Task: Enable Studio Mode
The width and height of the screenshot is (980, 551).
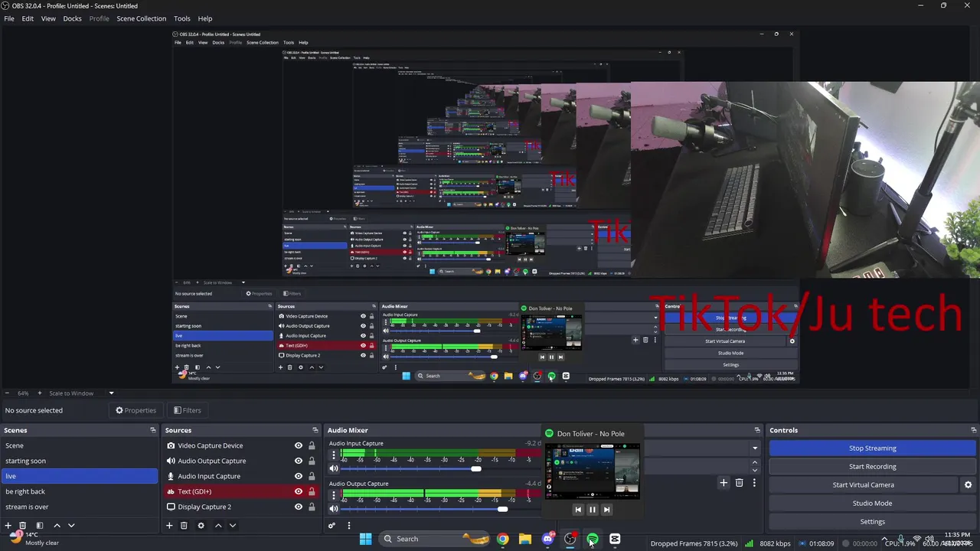Action: (x=872, y=504)
